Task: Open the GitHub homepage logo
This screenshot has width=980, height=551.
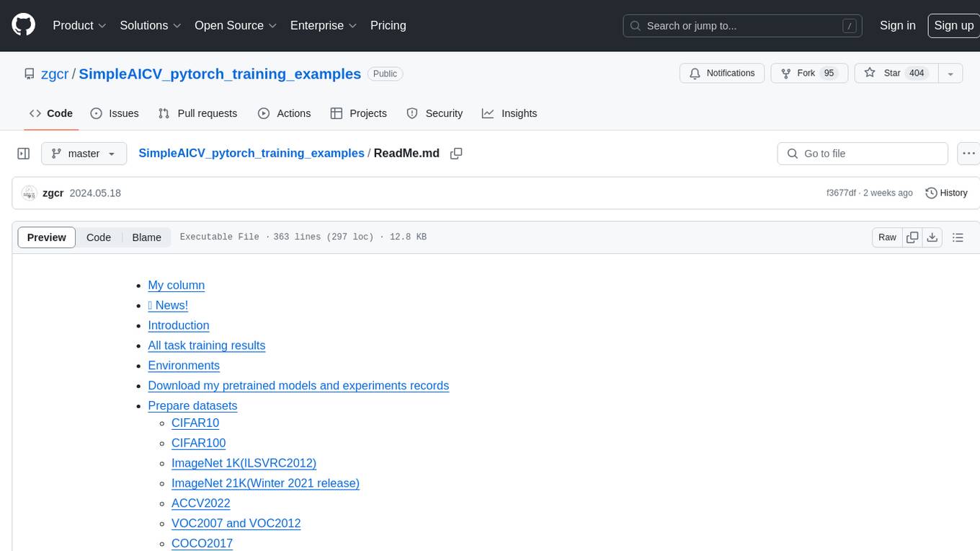Action: pos(24,25)
